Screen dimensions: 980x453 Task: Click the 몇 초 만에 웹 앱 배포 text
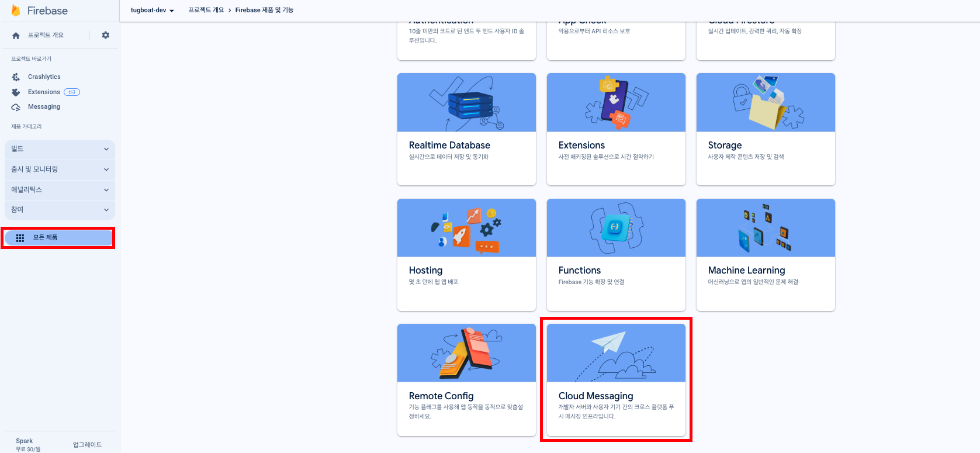tap(433, 282)
